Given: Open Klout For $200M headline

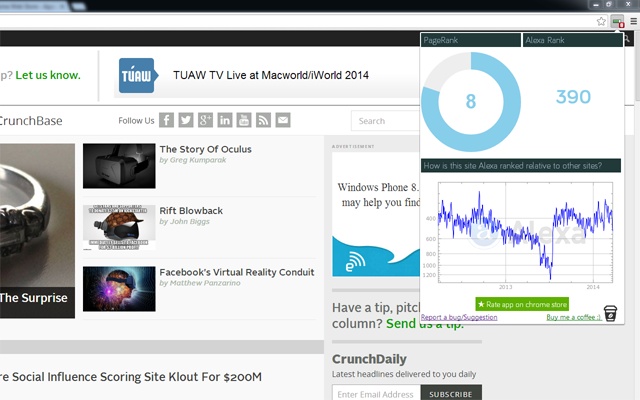Looking at the screenshot, I should [131, 377].
